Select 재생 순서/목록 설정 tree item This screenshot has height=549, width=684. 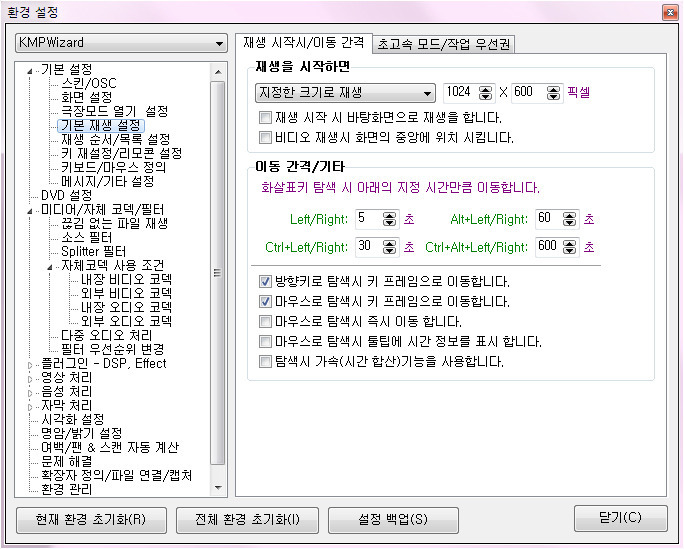point(116,139)
